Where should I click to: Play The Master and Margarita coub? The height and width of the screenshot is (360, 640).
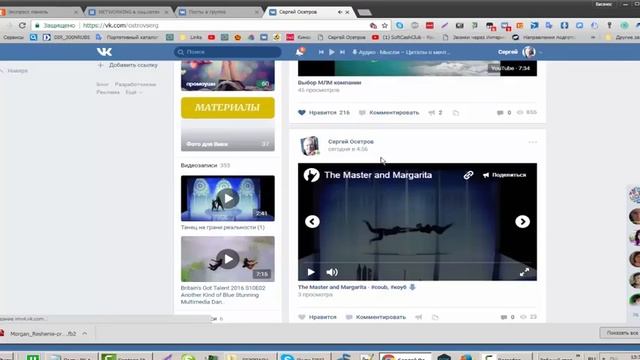[x=311, y=272]
